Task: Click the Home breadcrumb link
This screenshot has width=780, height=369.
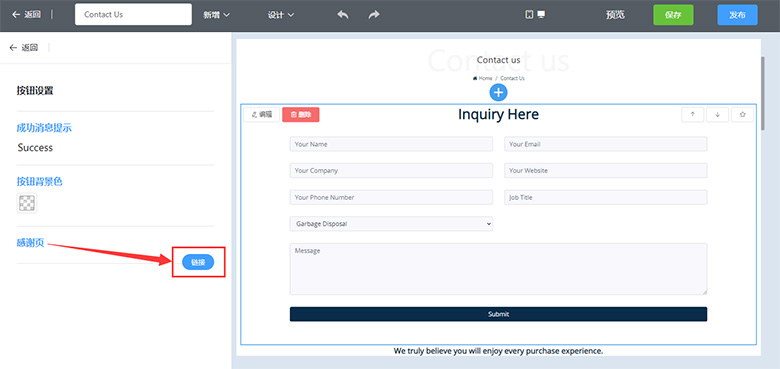Action: (483, 79)
